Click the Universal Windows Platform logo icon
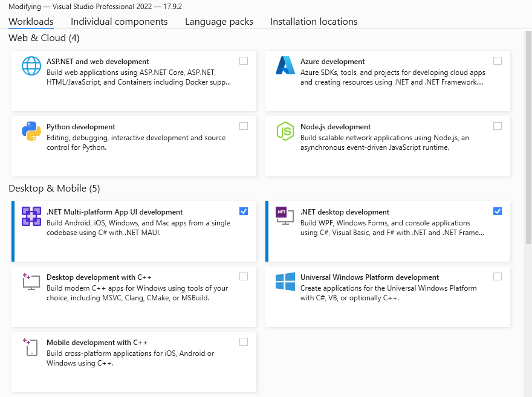Screen dimensions: 532x397 [x=285, y=281]
